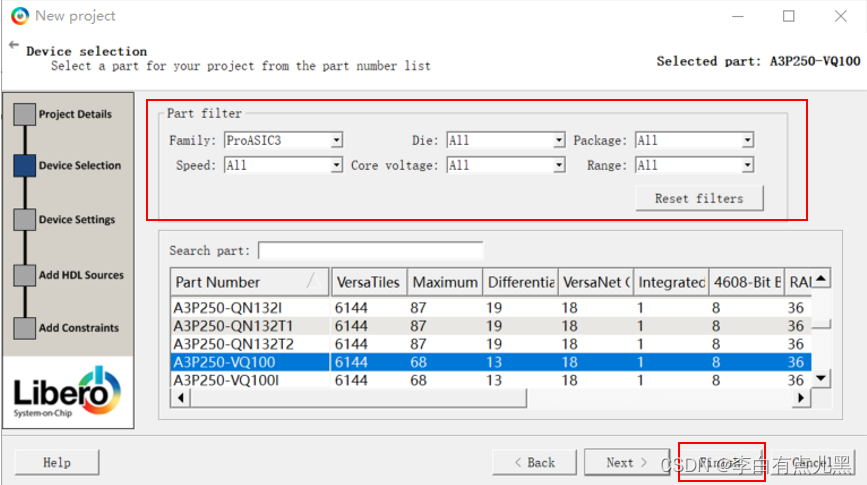Click the Cancel button
Screen dimensions: 867x485
click(813, 462)
